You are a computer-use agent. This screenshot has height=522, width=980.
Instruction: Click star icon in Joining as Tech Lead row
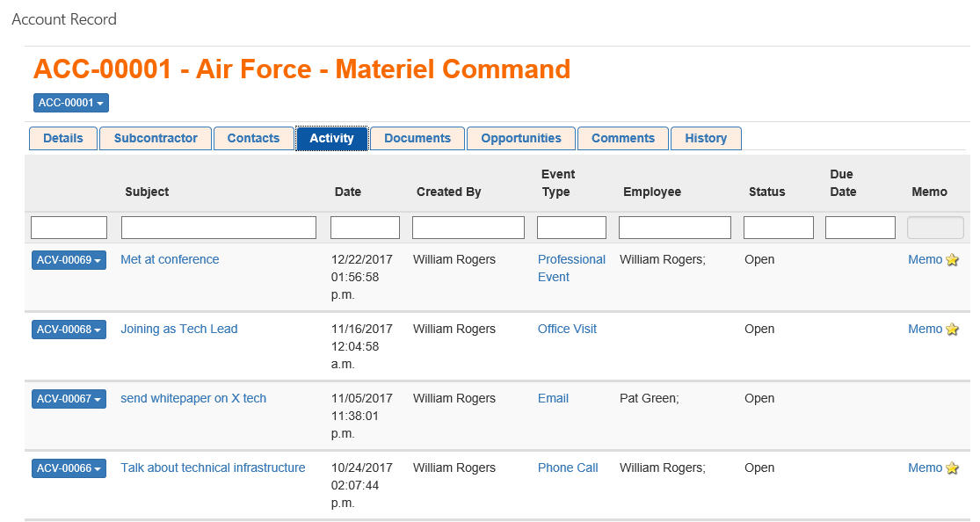click(952, 330)
